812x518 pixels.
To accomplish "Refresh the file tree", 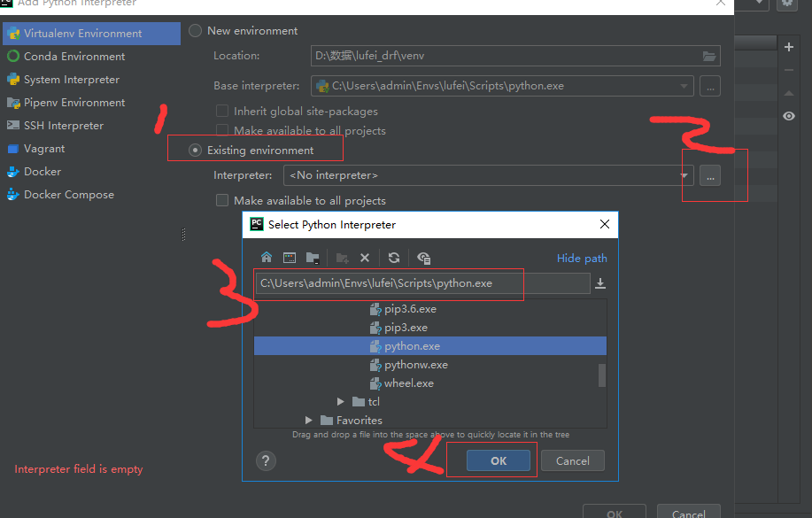I will point(394,258).
